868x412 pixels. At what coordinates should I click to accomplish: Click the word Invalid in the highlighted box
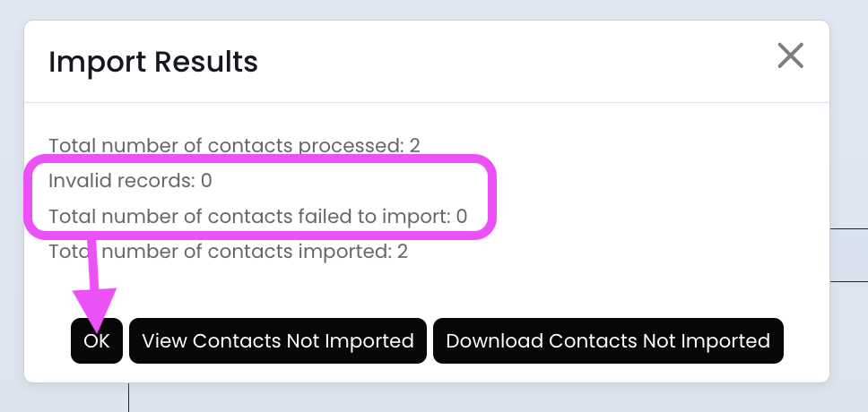77,180
